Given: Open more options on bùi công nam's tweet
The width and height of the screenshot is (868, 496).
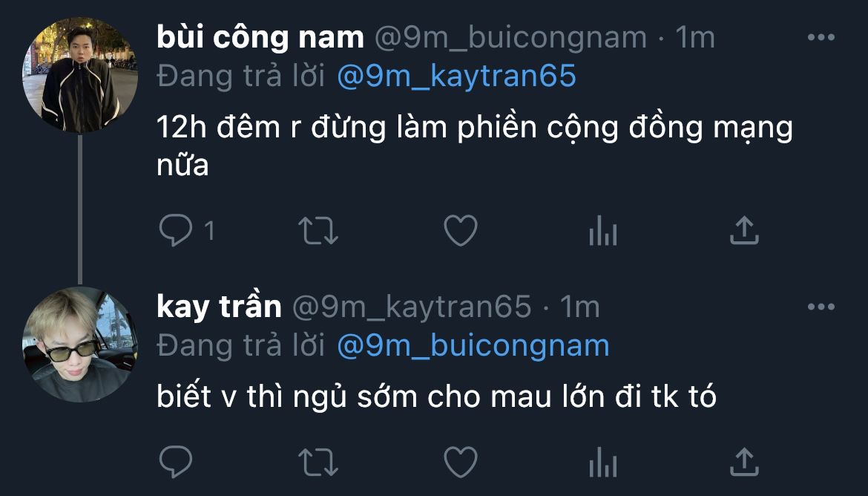Looking at the screenshot, I should (x=821, y=37).
